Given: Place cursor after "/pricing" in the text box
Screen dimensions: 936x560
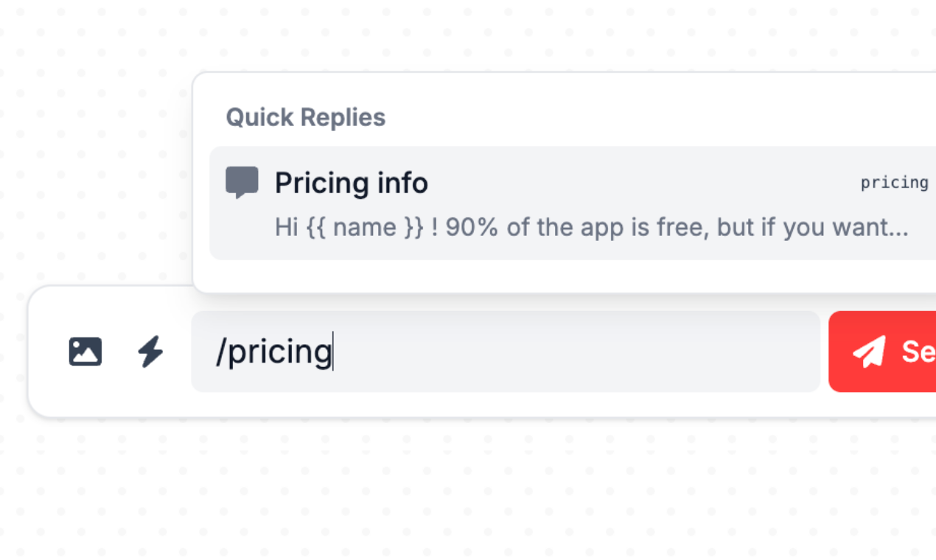Looking at the screenshot, I should point(333,351).
